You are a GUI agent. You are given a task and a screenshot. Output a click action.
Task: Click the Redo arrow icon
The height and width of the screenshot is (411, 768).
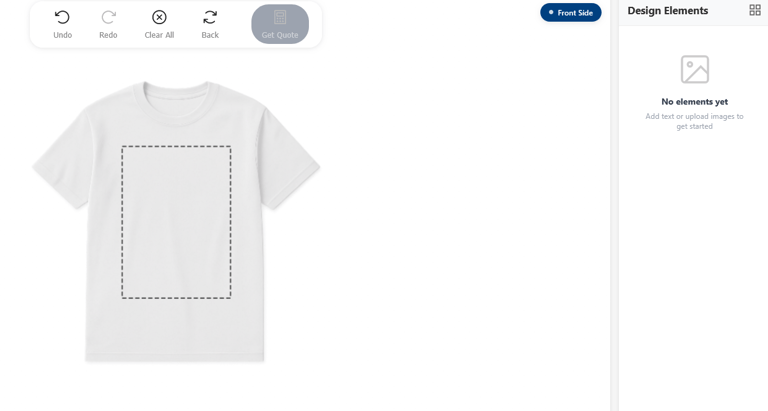tap(108, 18)
